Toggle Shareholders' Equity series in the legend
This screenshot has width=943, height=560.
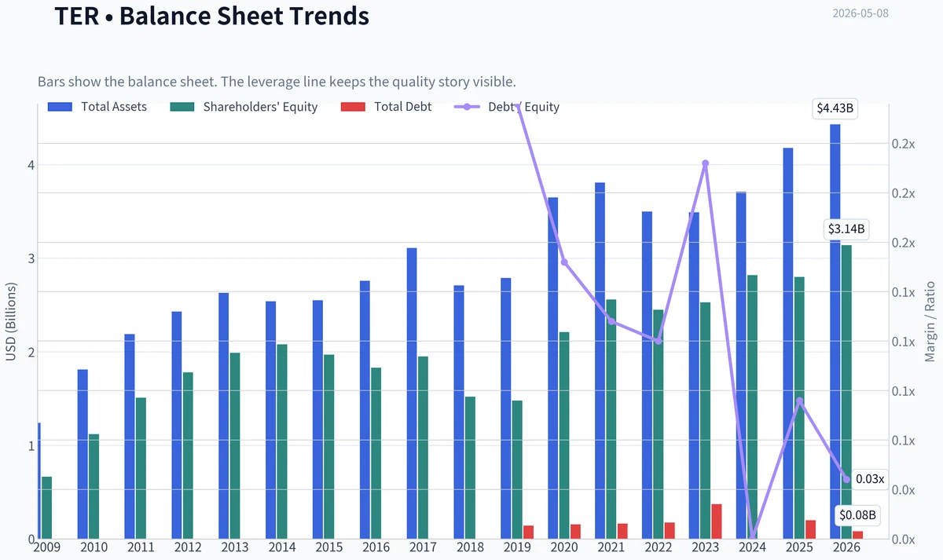pyautogui.click(x=244, y=107)
